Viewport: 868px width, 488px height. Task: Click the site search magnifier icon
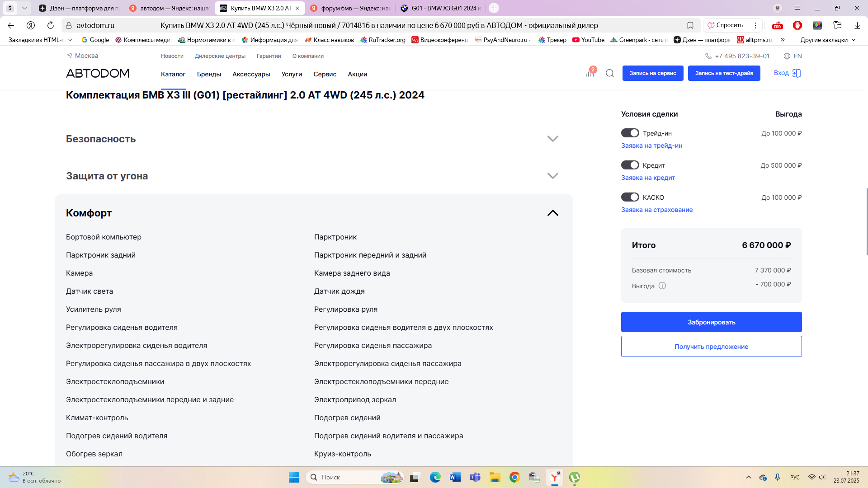click(x=610, y=73)
